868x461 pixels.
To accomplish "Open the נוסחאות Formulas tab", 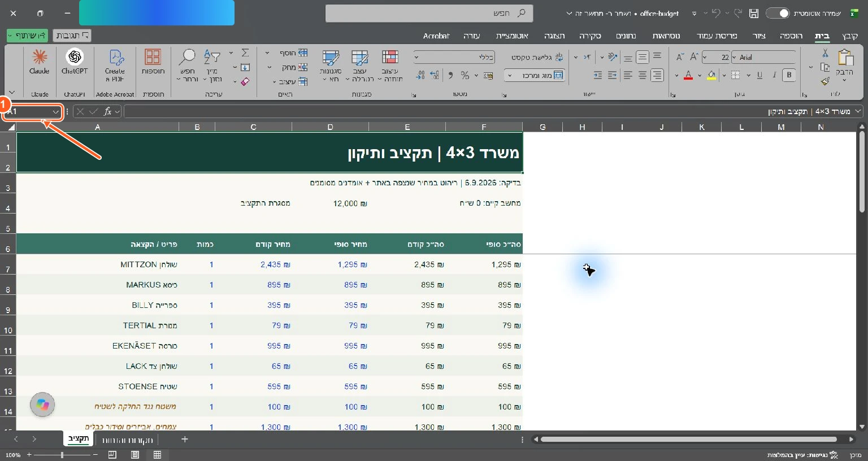I will point(666,36).
